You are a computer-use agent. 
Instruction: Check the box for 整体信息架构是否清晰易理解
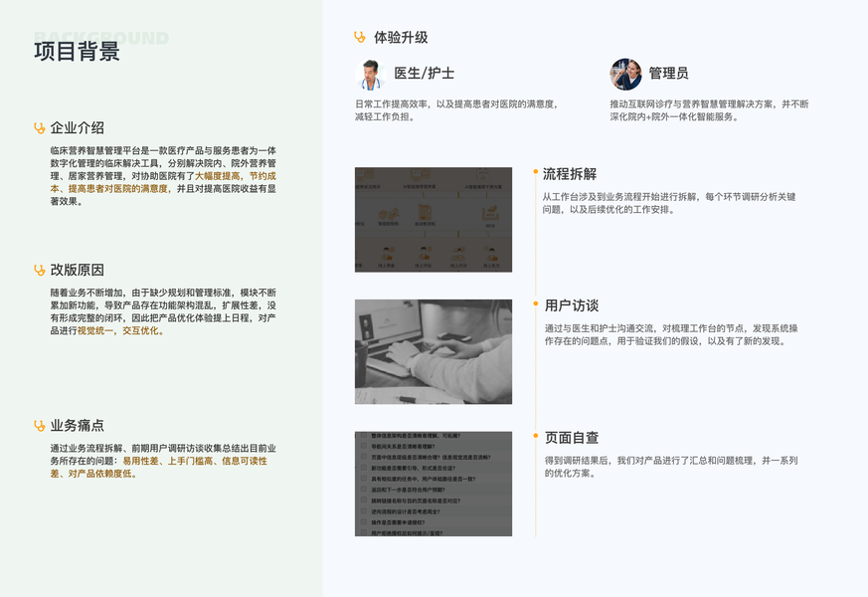tap(364, 436)
